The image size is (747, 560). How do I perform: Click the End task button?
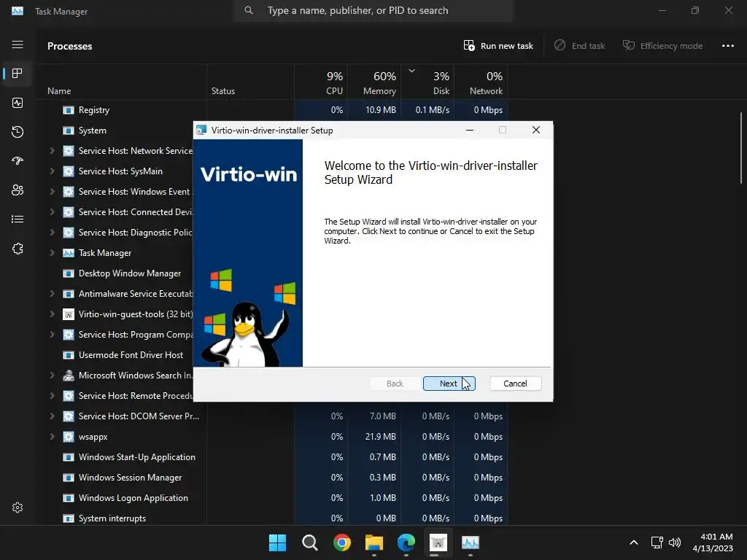(580, 46)
